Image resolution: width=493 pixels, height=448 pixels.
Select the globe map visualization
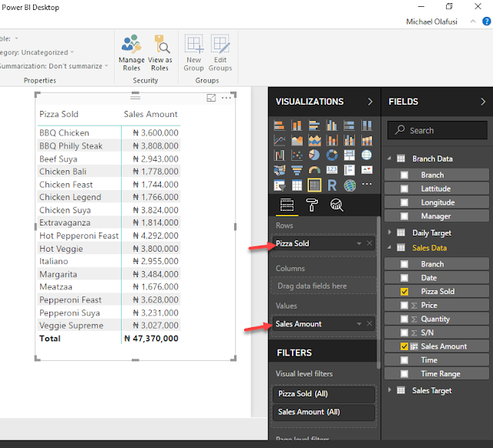(x=367, y=155)
